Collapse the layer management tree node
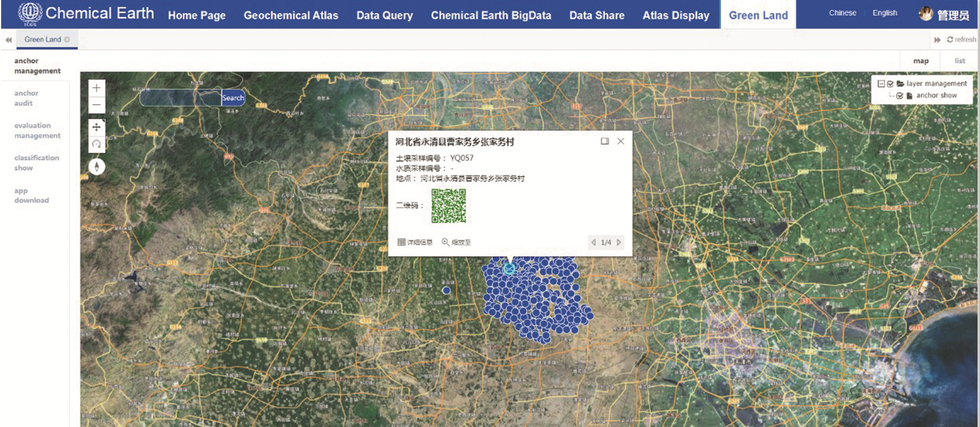This screenshot has height=427, width=980. pyautogui.click(x=881, y=83)
